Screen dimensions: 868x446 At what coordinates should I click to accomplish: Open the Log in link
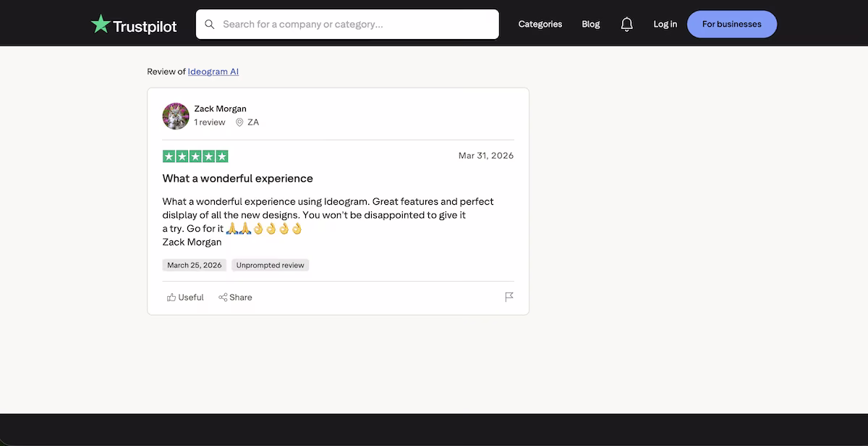(x=665, y=24)
